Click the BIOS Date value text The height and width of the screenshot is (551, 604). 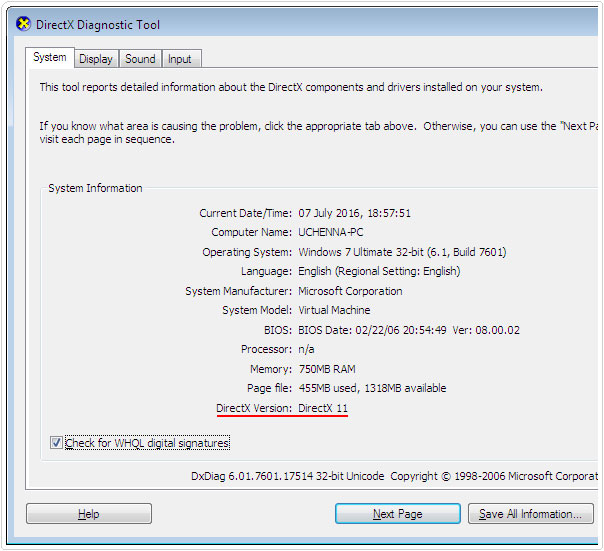[x=409, y=330]
